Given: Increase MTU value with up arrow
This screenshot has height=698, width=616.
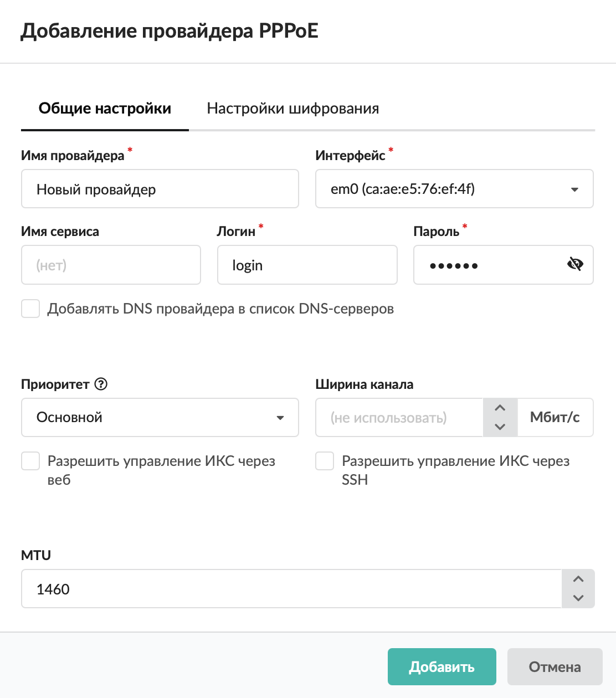Looking at the screenshot, I should [x=578, y=579].
